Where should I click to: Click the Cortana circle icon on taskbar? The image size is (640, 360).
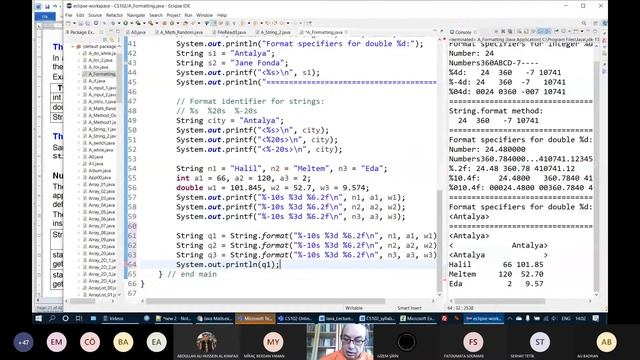(66, 318)
